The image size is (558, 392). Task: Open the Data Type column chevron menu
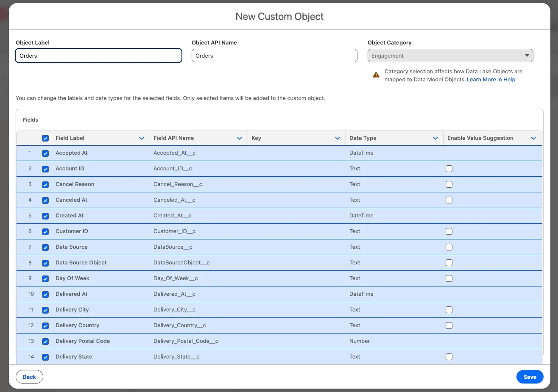coord(435,138)
